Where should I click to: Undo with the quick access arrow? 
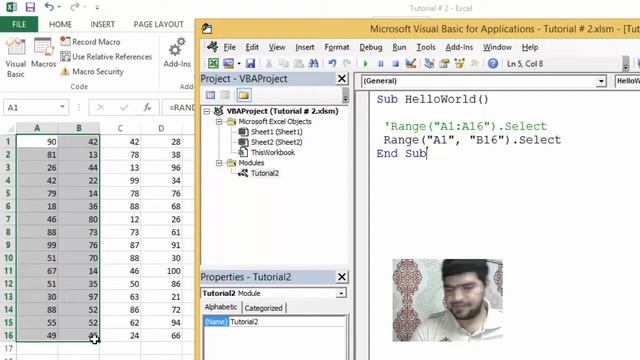49,7
